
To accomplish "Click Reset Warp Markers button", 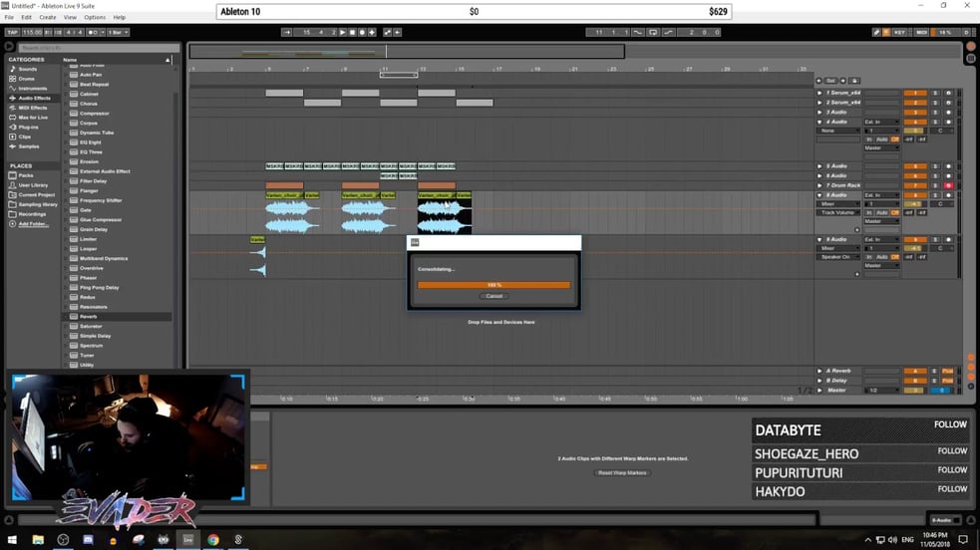I will pyautogui.click(x=622, y=472).
